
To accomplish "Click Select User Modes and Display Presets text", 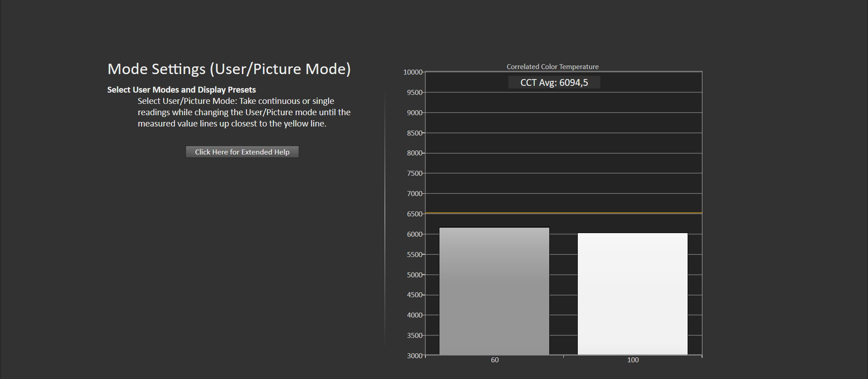I will [181, 89].
